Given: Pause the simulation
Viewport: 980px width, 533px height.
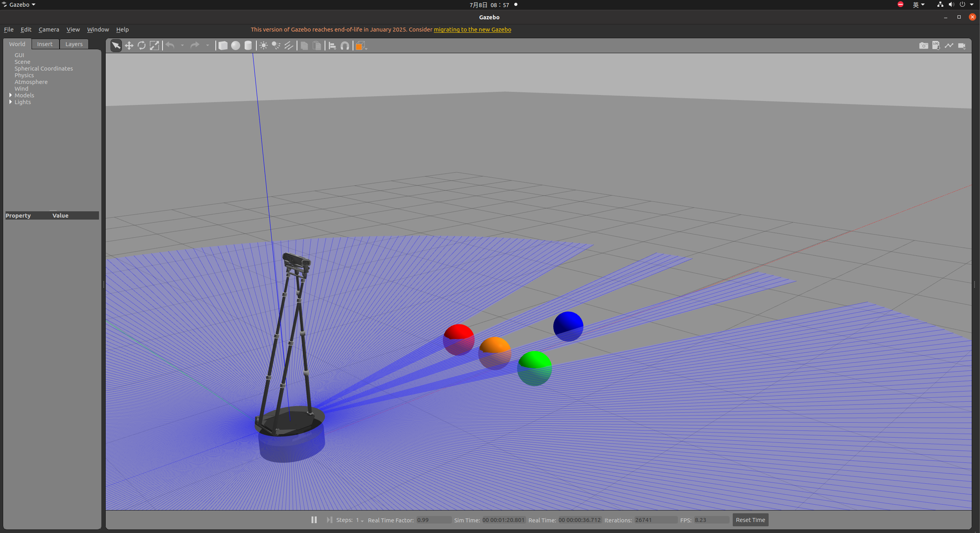Looking at the screenshot, I should (x=314, y=520).
